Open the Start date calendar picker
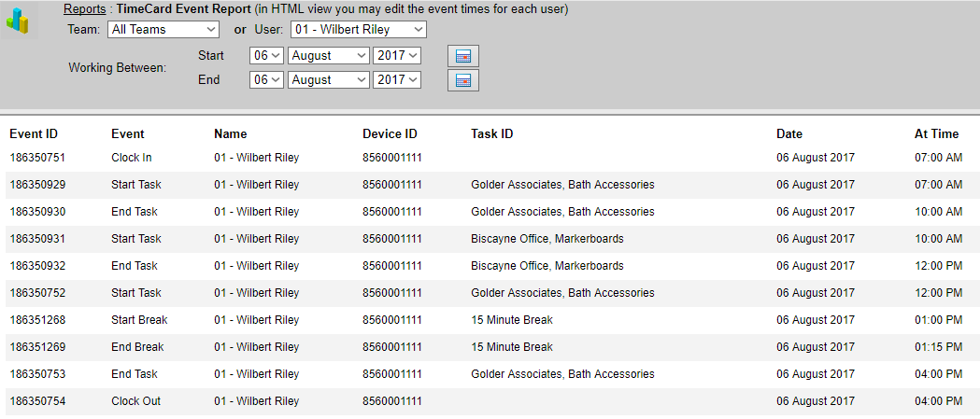 [x=462, y=56]
